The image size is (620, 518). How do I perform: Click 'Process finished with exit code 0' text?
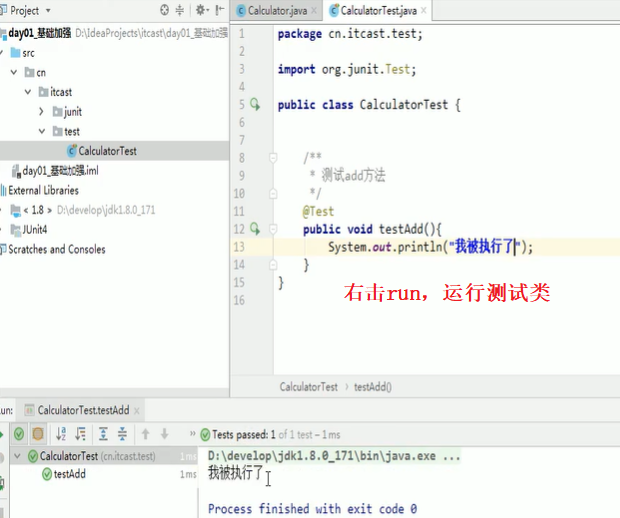pos(312,509)
